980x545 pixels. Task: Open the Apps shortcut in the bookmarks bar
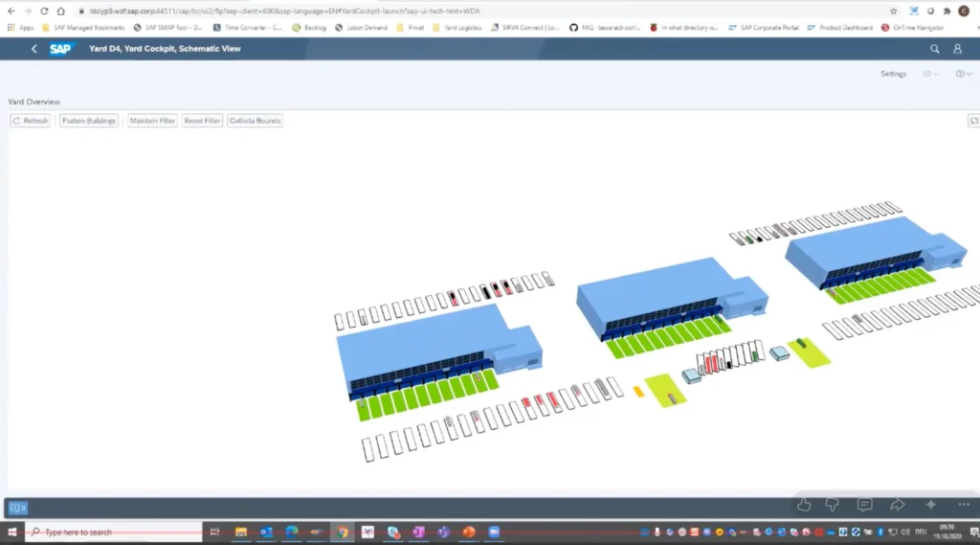20,28
